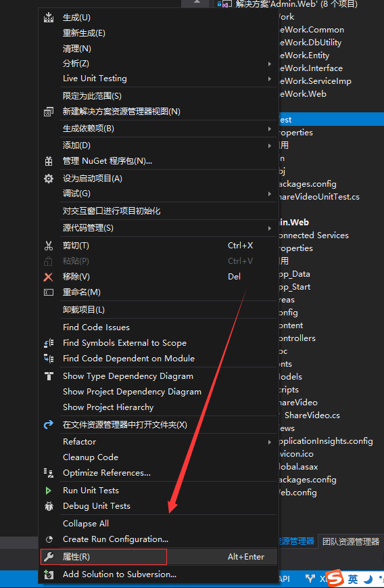Select ApplicationInsights.config file
Image resolution: width=384 pixels, height=588 pixels.
pyautogui.click(x=326, y=441)
